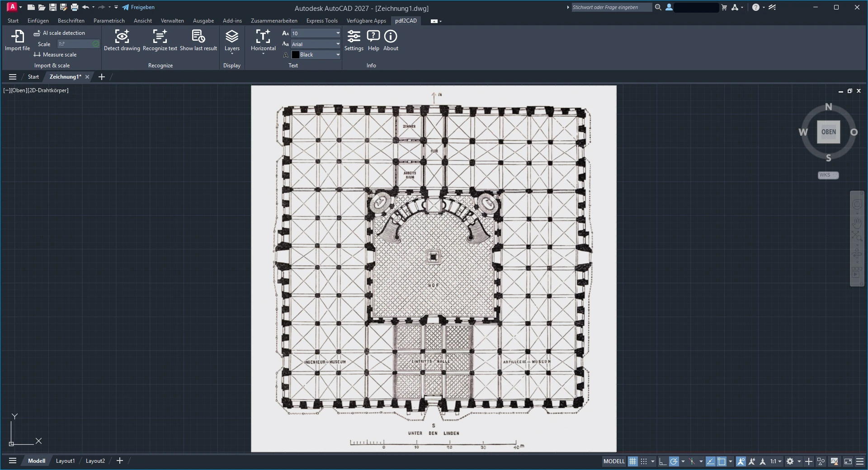Viewport: 868px width, 470px height.
Task: Click the Save As icon with pencil
Action: point(64,7)
